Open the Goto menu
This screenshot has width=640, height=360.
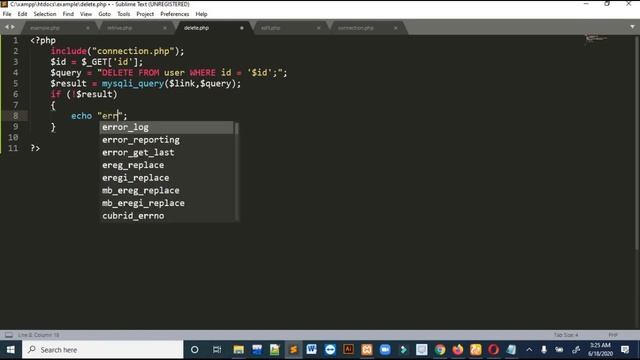(104, 14)
